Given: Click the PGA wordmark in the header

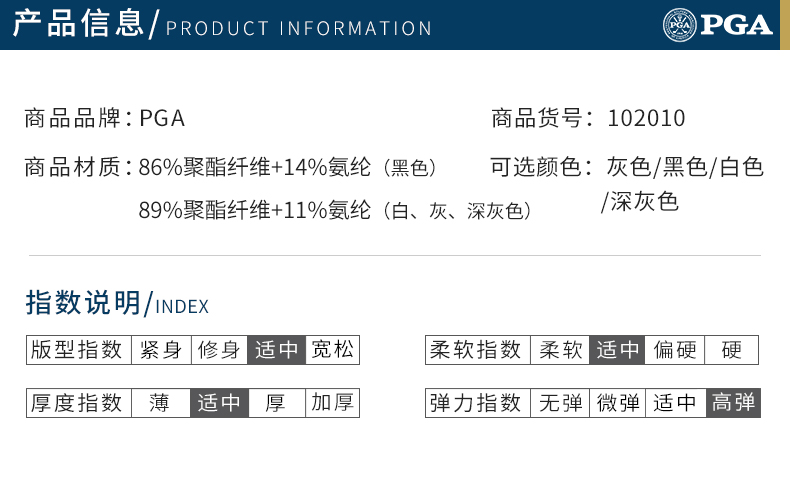Looking at the screenshot, I should (x=737, y=25).
